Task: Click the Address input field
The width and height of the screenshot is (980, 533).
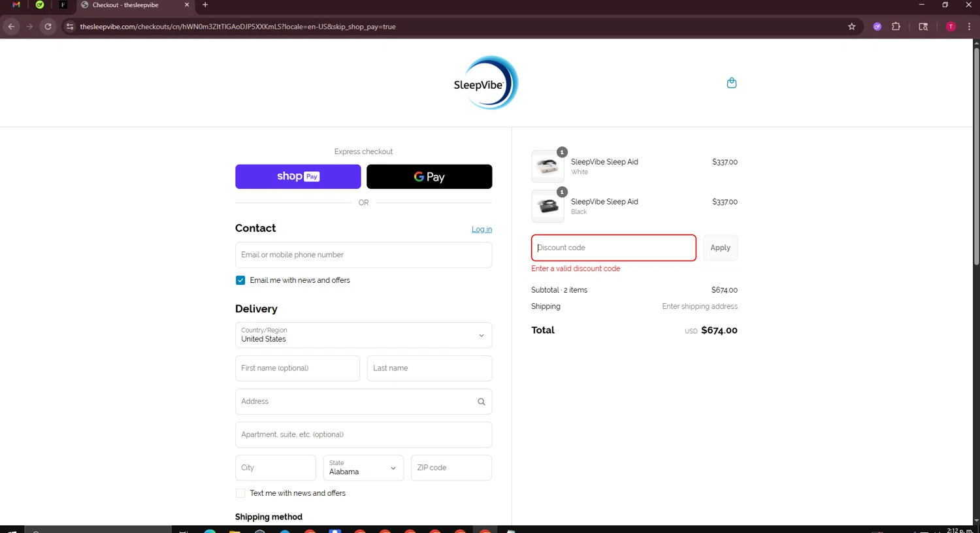Action: [x=363, y=402]
